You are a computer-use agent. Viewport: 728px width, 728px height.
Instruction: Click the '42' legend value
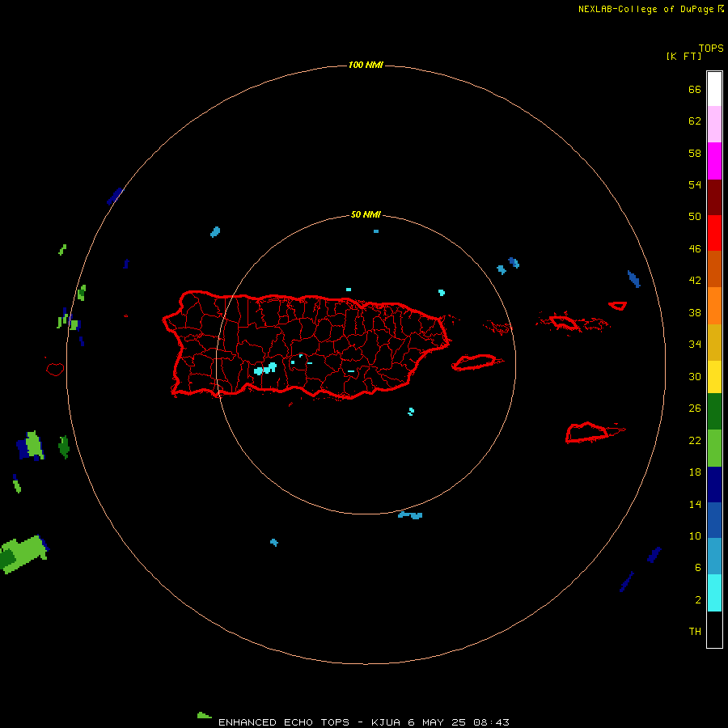[x=695, y=281]
